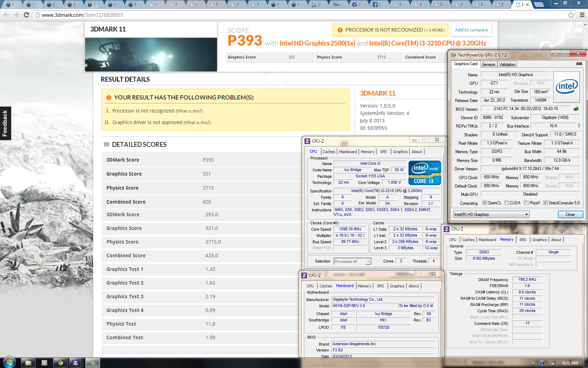
Task: Select the Mainboard tab in top CPU-Z window
Action: (348, 152)
